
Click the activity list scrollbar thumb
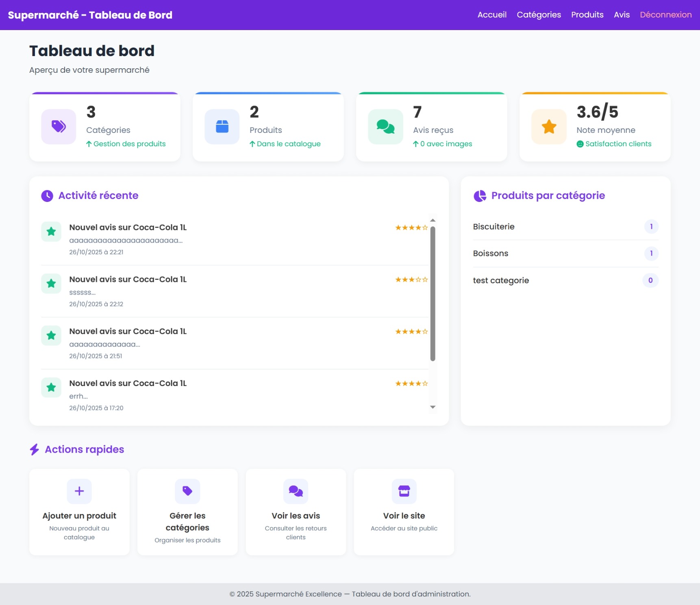coord(433,293)
